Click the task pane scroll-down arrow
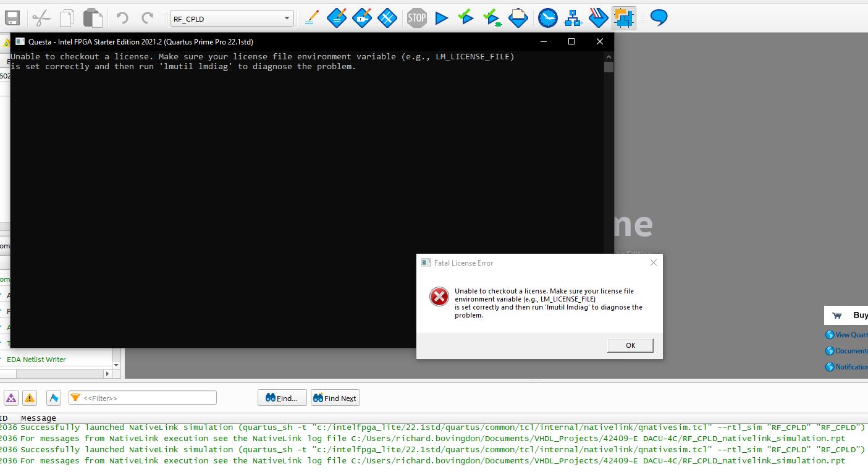Screen dimensions: 868x472 (x=116, y=365)
